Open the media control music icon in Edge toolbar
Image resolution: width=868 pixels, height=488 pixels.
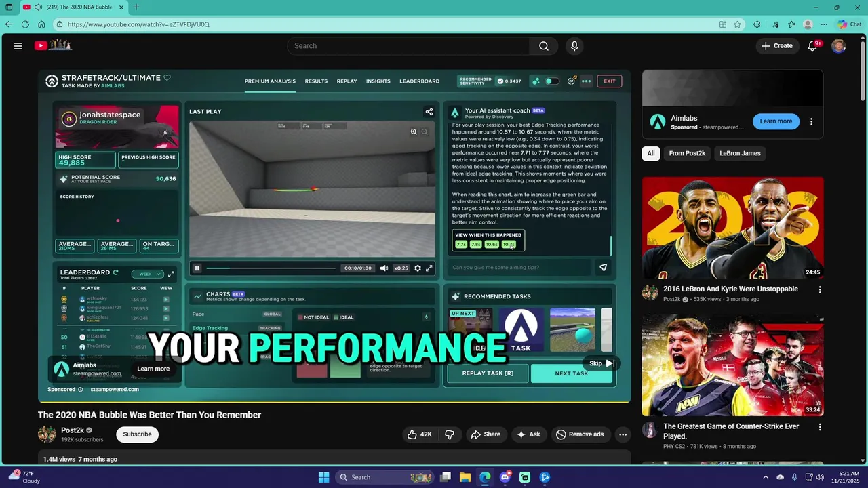tap(776, 24)
